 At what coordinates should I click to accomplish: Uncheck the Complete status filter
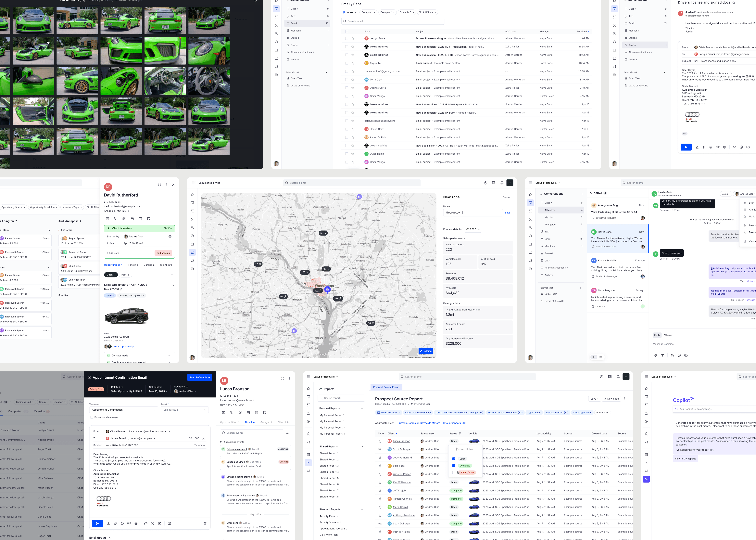454,466
